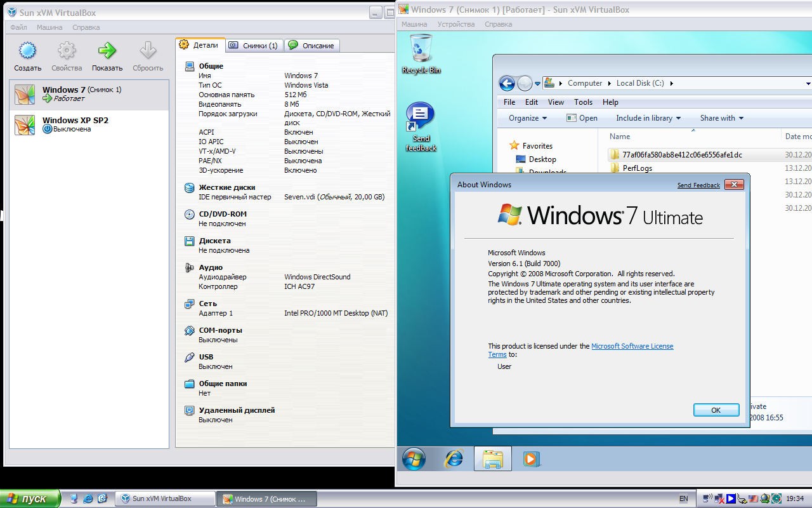Click the Explorer Back arrow button
The image size is (812, 508).
507,83
